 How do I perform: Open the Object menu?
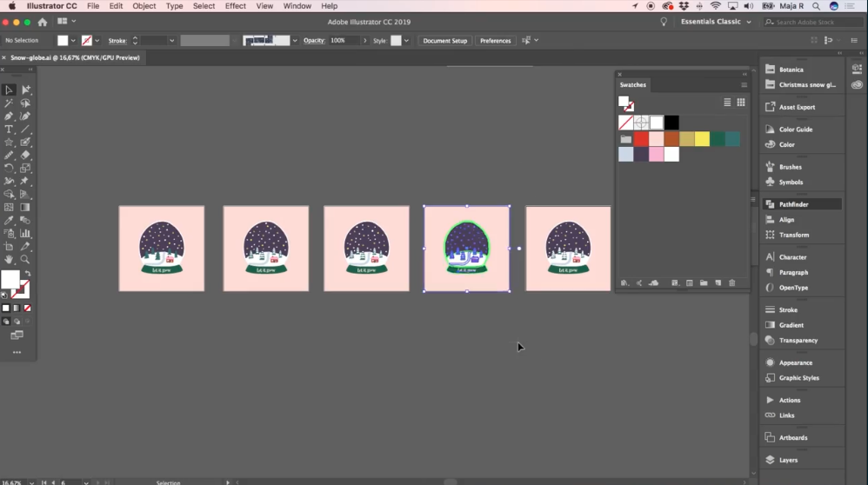click(x=144, y=6)
